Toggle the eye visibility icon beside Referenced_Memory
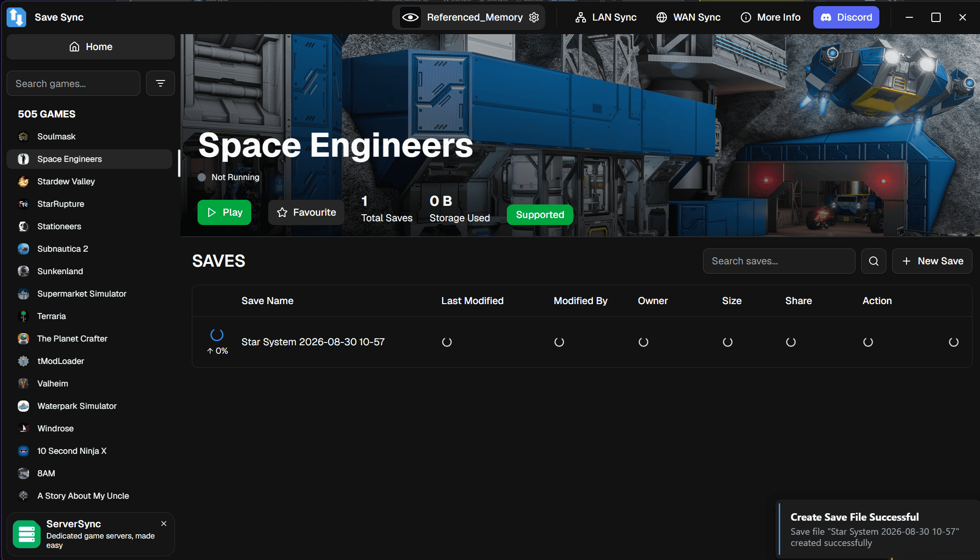Screen dimensions: 980x560 click(410, 17)
